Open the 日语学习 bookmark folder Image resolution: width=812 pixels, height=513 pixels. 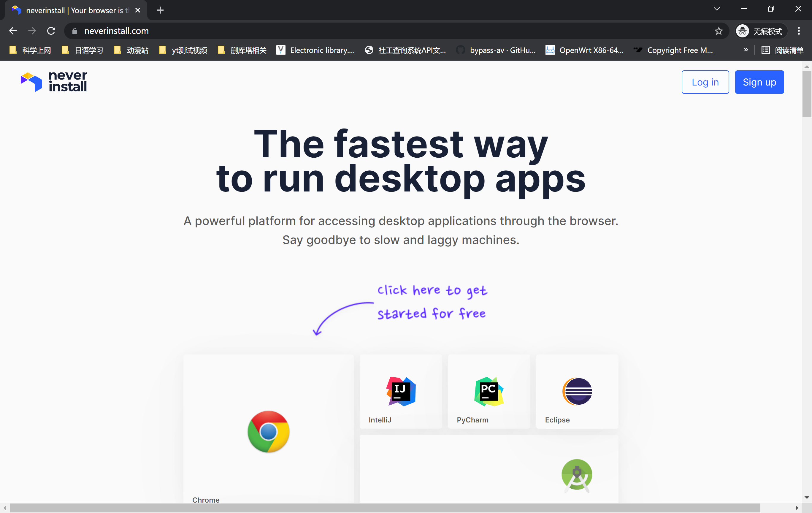[83, 50]
